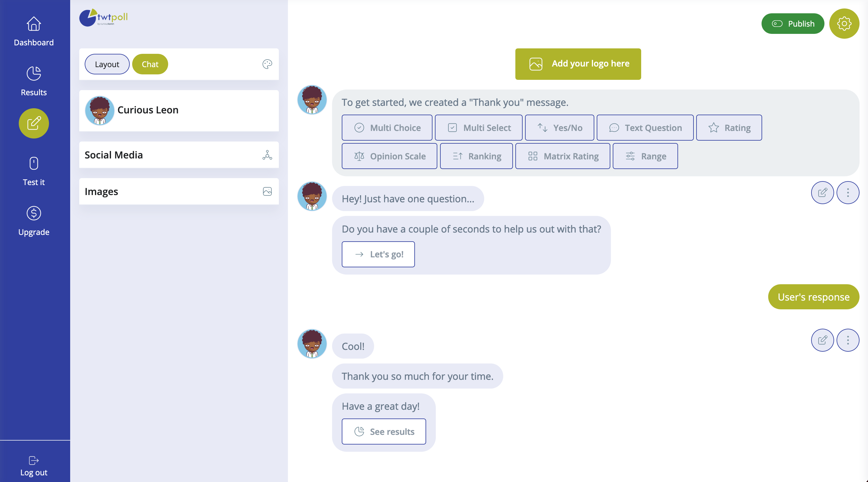The image size is (868, 482).
Task: Go to the Dashboard
Action: [x=34, y=31]
